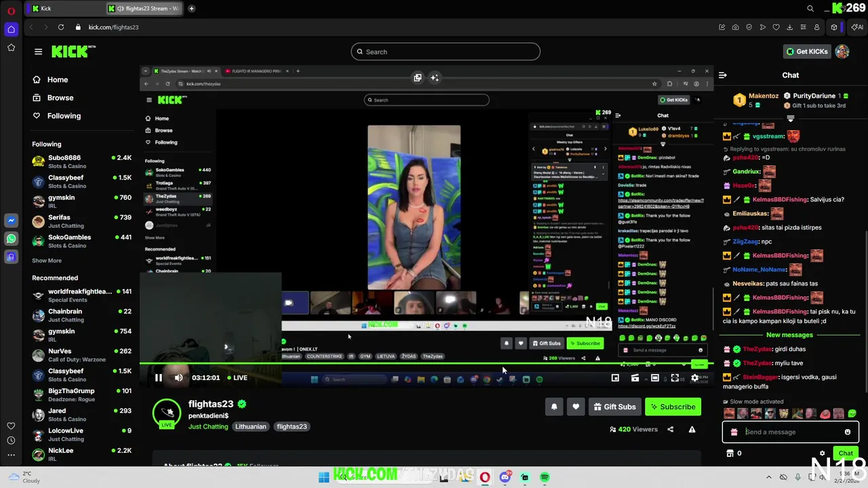Open Spotify from Windows taskbar
This screenshot has height=488, width=868.
[545, 477]
